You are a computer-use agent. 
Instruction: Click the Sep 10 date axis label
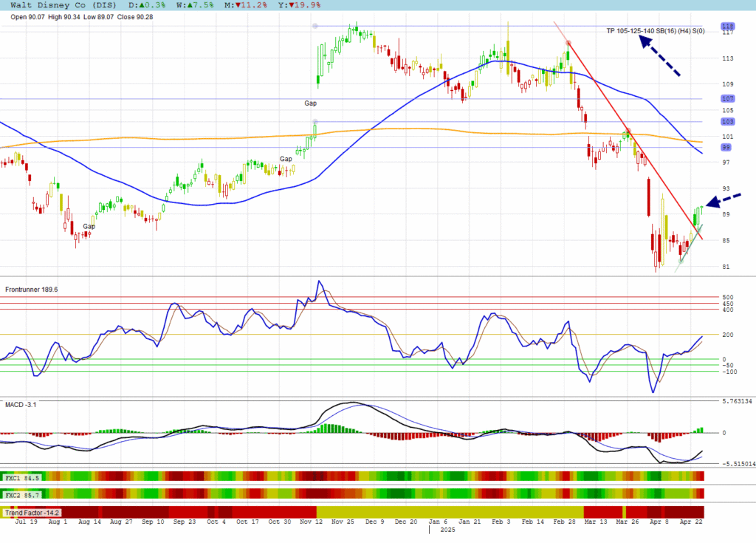pyautogui.click(x=153, y=522)
